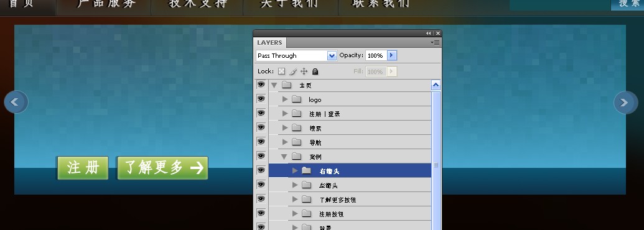Toggle visibility of 注册按钮 group
644x230 pixels.
point(261,213)
